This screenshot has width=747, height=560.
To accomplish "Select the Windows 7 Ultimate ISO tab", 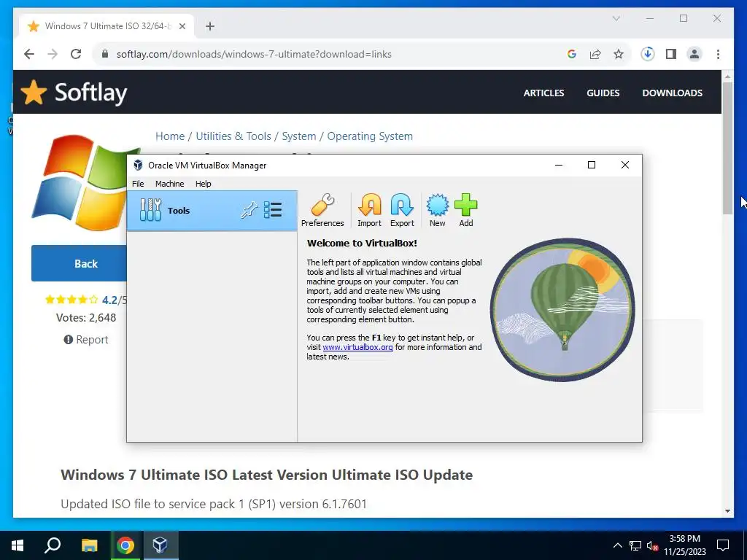I will [107, 26].
